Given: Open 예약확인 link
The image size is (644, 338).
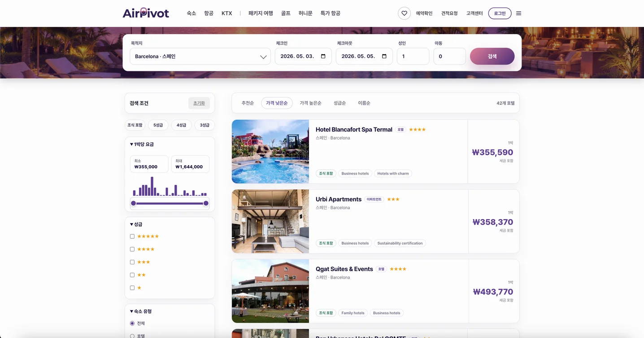Looking at the screenshot, I should (424, 13).
